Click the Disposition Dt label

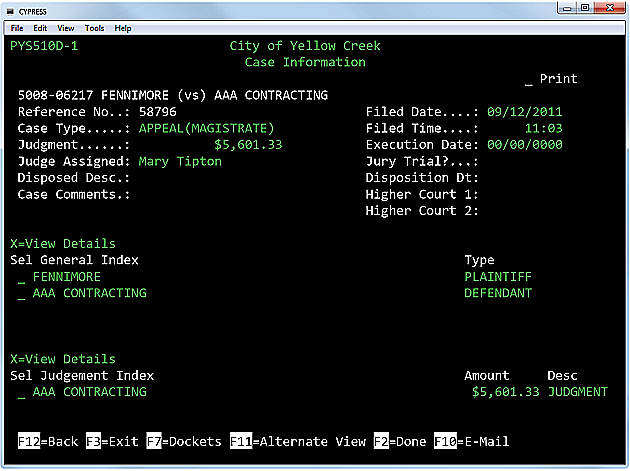(422, 178)
